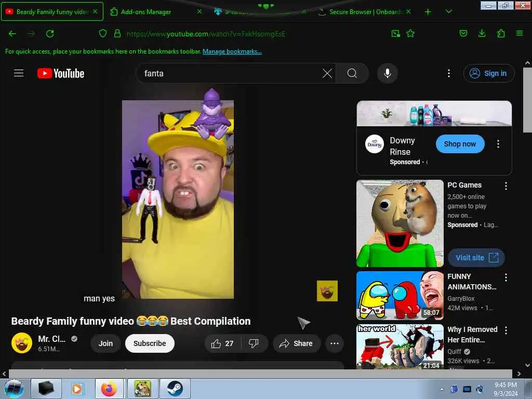Switch to Secure Browser Onboarding tab

point(365,11)
